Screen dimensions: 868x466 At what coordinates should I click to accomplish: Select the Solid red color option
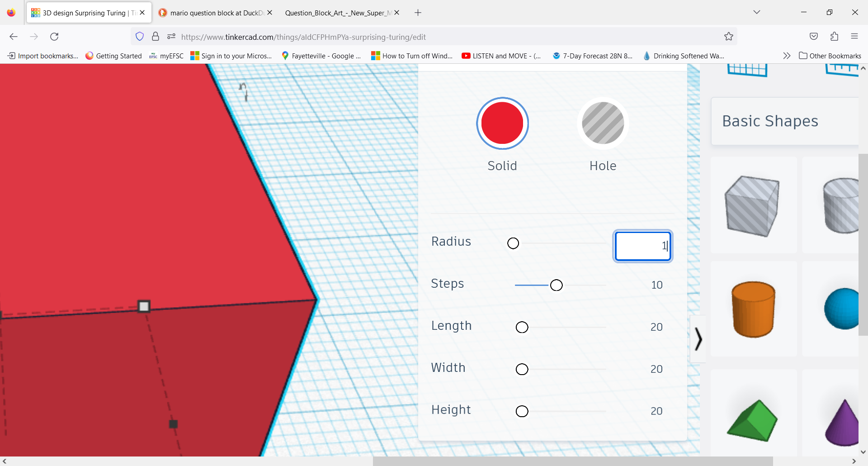[x=502, y=123]
